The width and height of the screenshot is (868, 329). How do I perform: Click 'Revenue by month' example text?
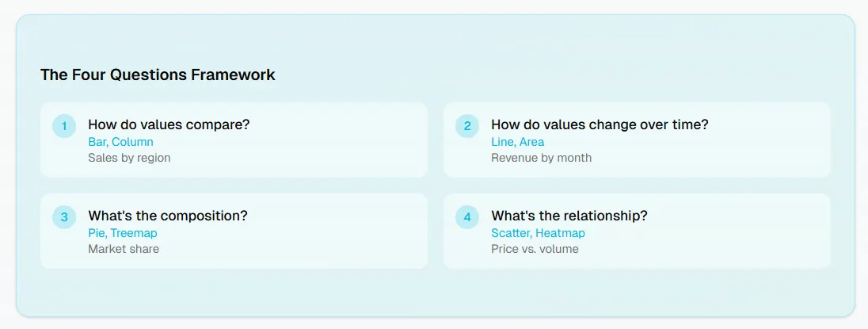click(542, 158)
